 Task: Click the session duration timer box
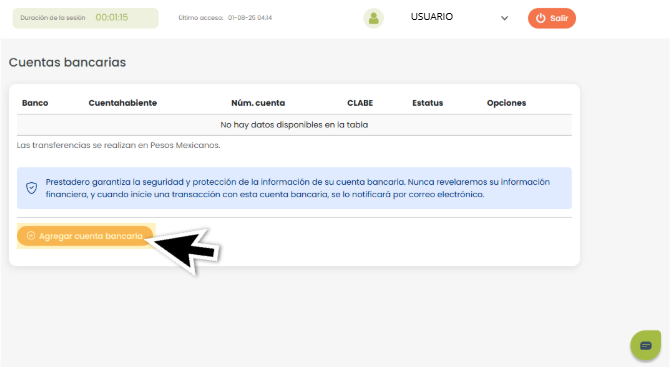(x=85, y=18)
